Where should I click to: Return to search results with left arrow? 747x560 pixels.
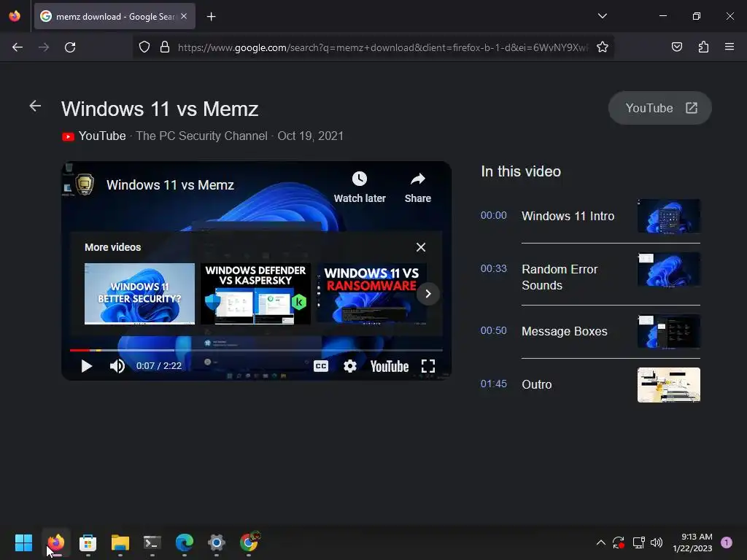35,106
